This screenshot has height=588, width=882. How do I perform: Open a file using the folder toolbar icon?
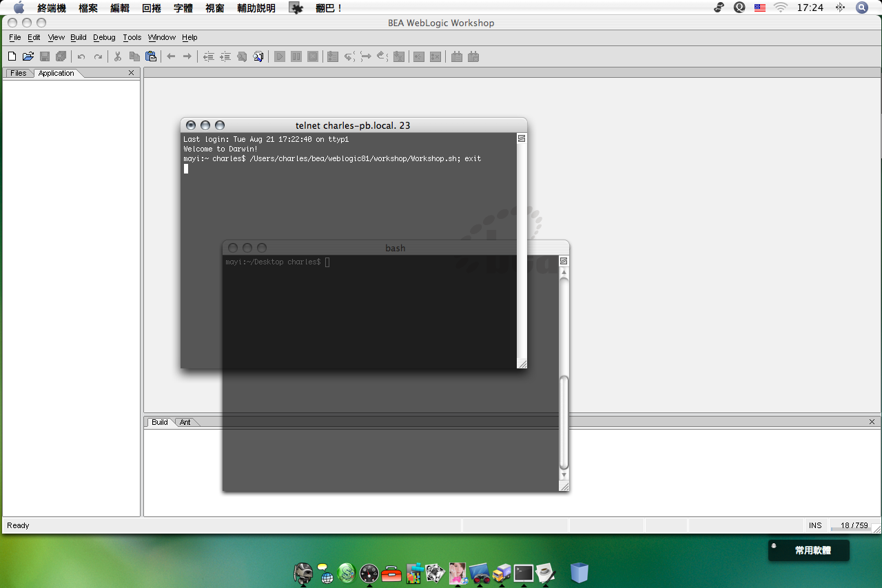[28, 56]
